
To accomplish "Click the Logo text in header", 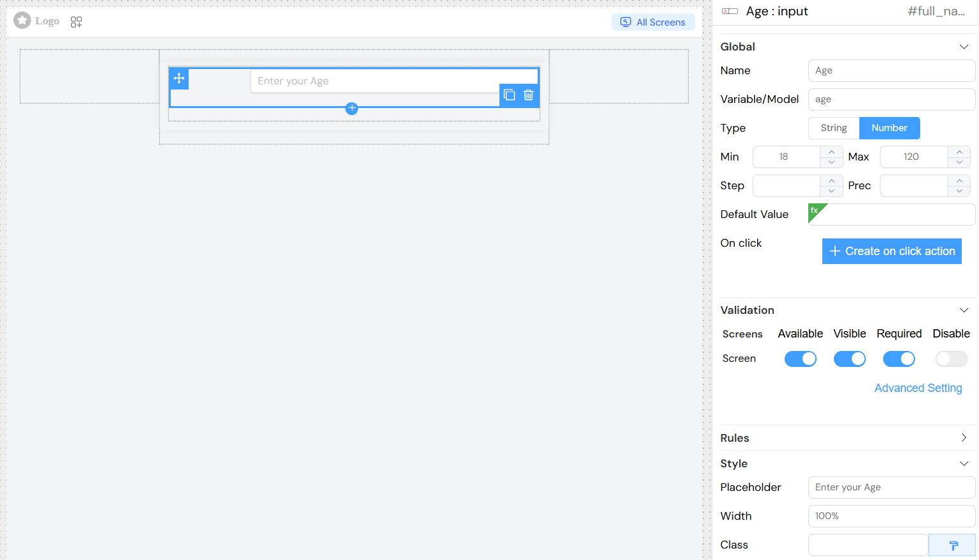I will point(47,21).
